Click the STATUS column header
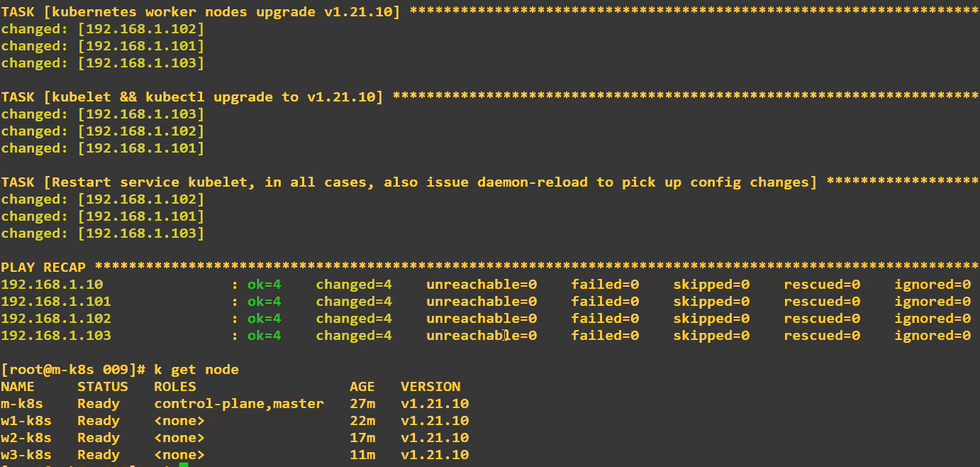Viewport: 980px width, 467px height. 103,387
